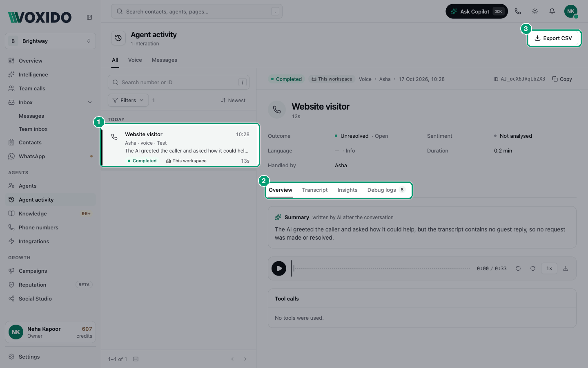Collapse the sidebar panel icon
This screenshot has height=368, width=588.
[x=89, y=17]
